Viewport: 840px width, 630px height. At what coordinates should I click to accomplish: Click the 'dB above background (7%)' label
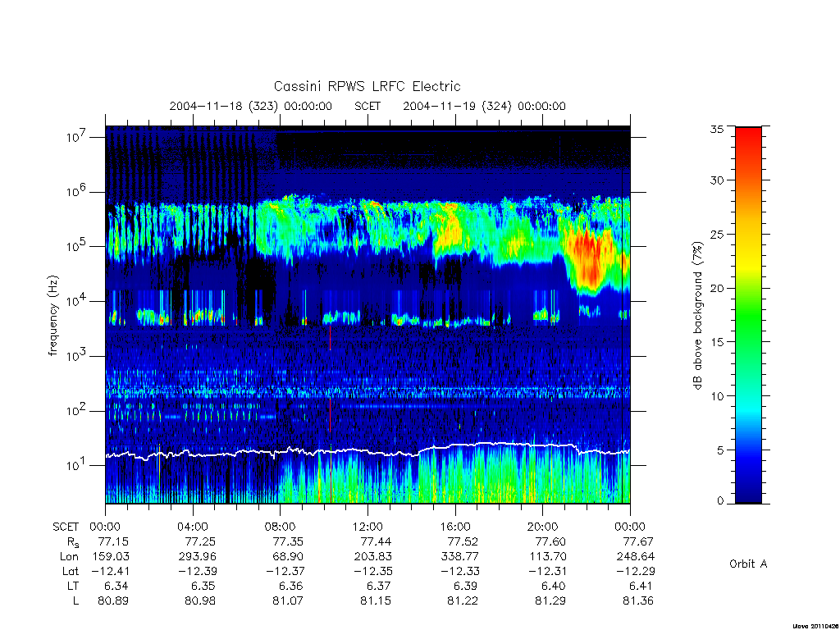click(697, 316)
